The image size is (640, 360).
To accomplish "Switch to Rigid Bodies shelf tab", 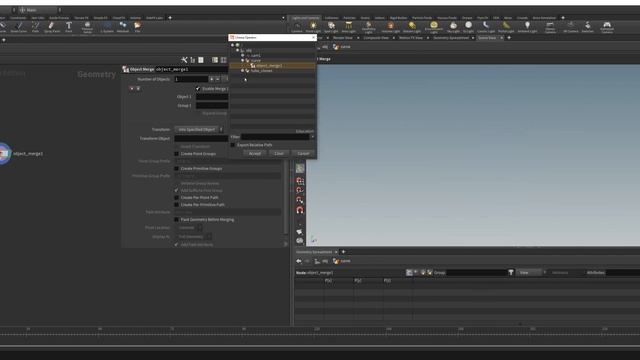I will click(x=398, y=18).
